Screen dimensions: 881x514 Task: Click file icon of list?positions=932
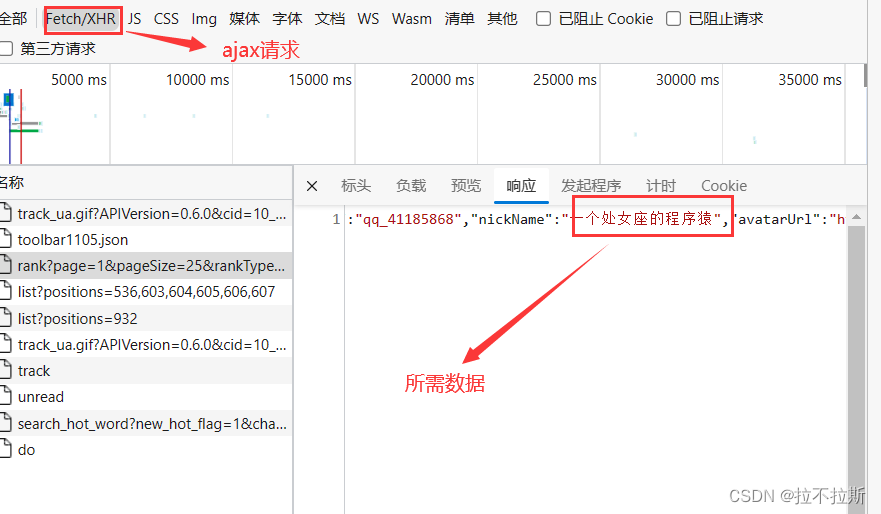5,317
